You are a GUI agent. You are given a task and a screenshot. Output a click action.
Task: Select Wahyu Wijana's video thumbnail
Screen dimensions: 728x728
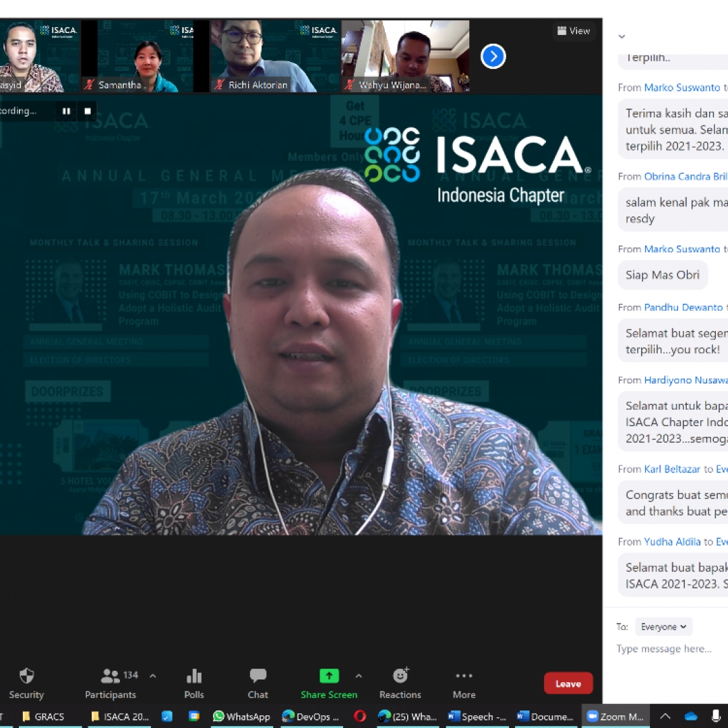click(x=405, y=56)
